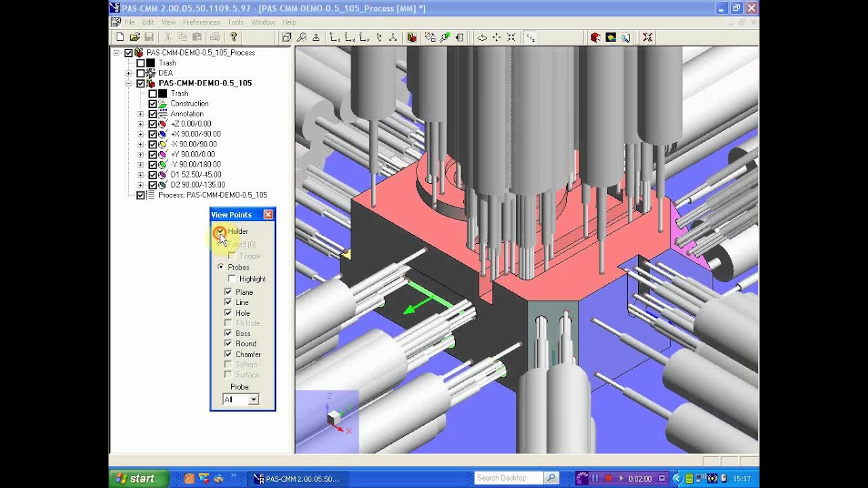Viewport: 868px width, 488px height.
Task: Select Process: PAS-CMM-DEMO-0.5_105 tree item
Action: [x=212, y=195]
